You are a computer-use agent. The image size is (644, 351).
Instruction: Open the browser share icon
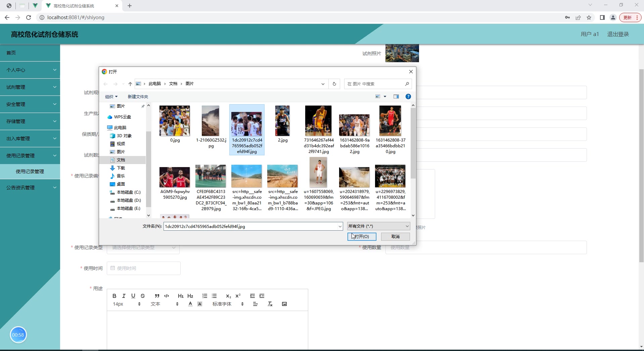tap(578, 17)
